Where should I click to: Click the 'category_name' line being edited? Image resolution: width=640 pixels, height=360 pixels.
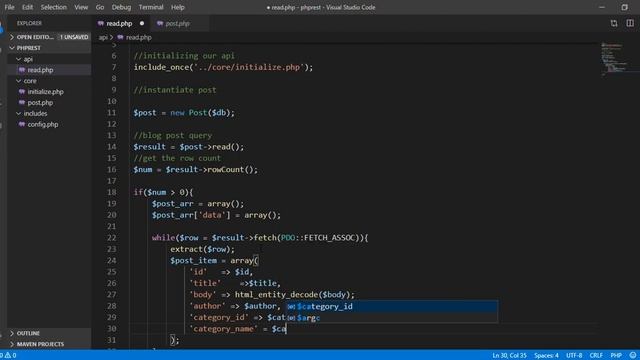click(238, 329)
